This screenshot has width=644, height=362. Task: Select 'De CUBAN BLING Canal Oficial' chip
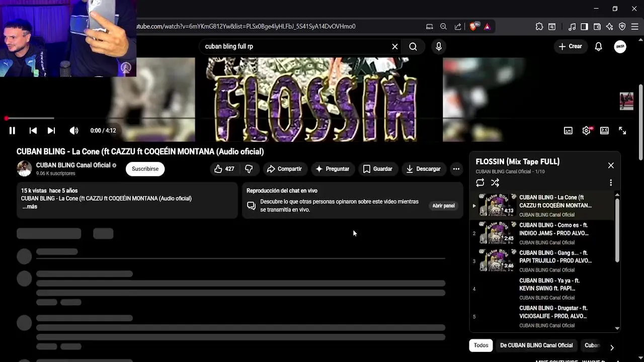click(x=536, y=345)
